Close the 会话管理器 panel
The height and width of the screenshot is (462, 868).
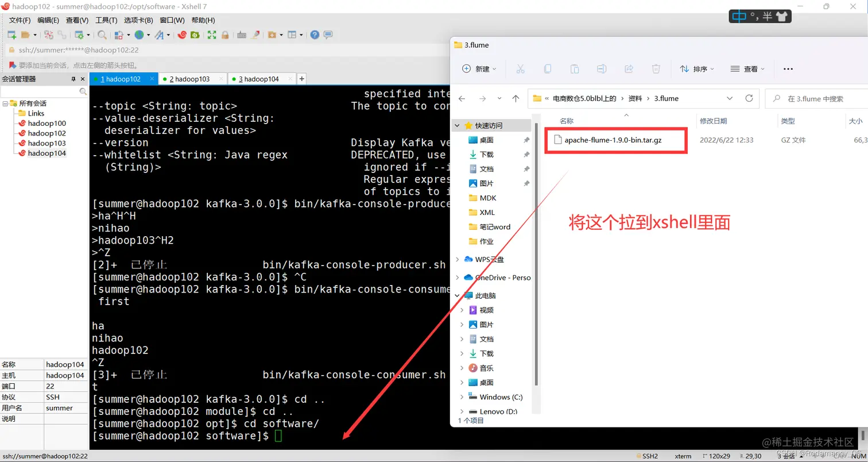pos(84,79)
